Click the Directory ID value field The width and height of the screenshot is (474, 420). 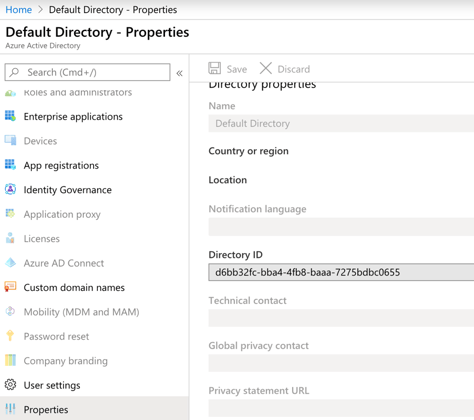click(x=341, y=272)
